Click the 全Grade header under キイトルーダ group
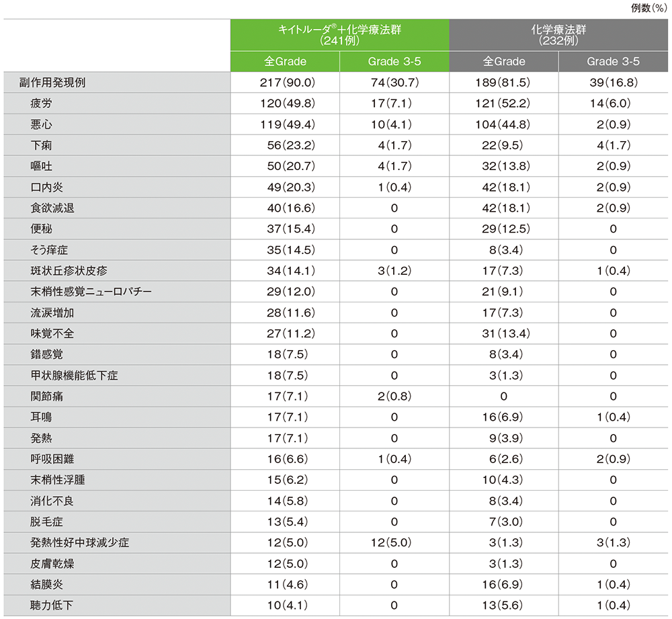 click(284, 62)
